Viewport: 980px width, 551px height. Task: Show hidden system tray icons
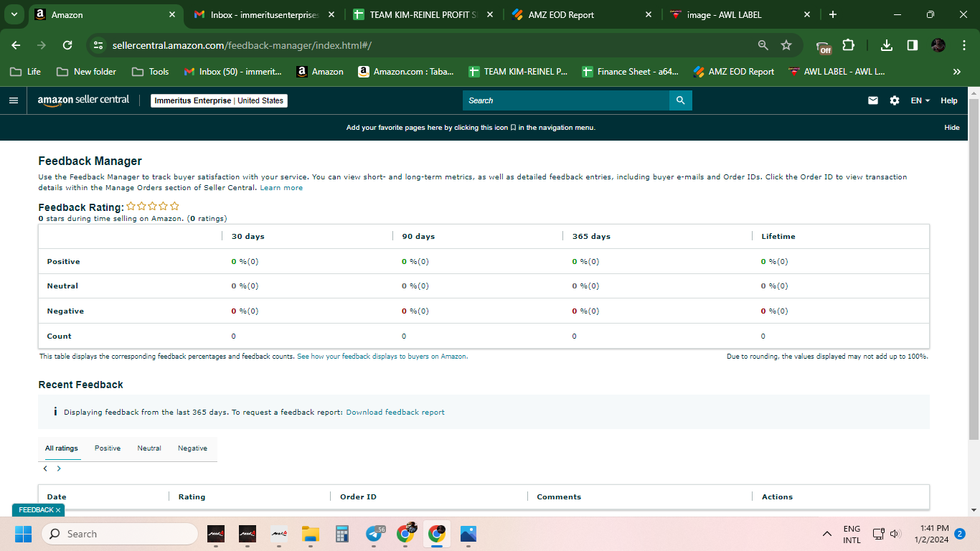pos(827,534)
